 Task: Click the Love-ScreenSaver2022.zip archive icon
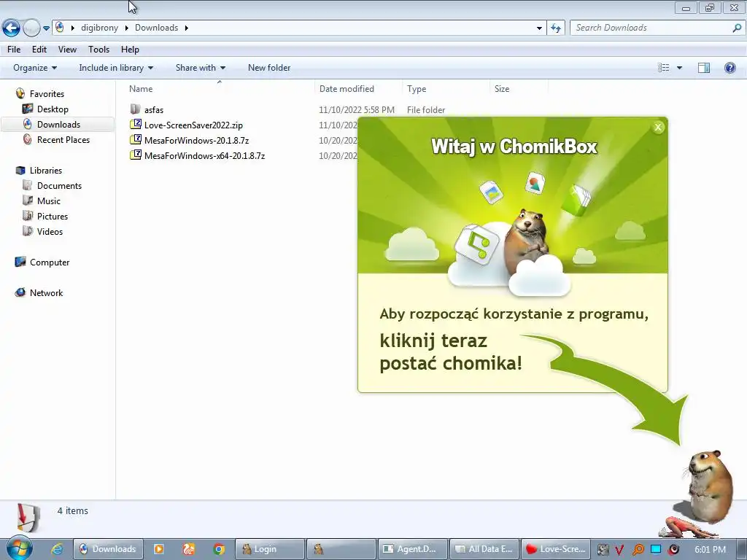point(135,124)
